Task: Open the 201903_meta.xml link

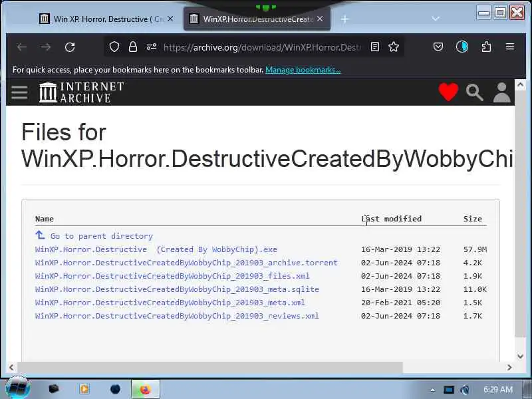Action: (x=170, y=303)
